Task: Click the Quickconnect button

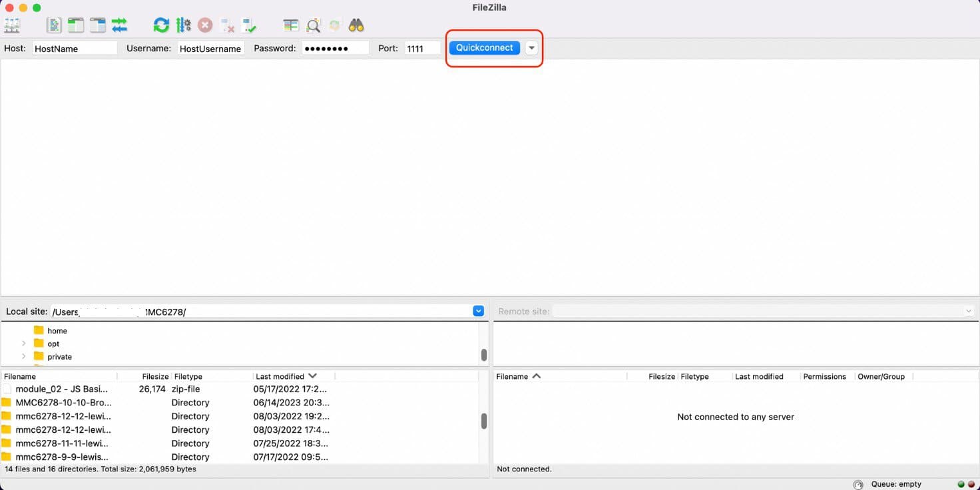Action: click(485, 48)
